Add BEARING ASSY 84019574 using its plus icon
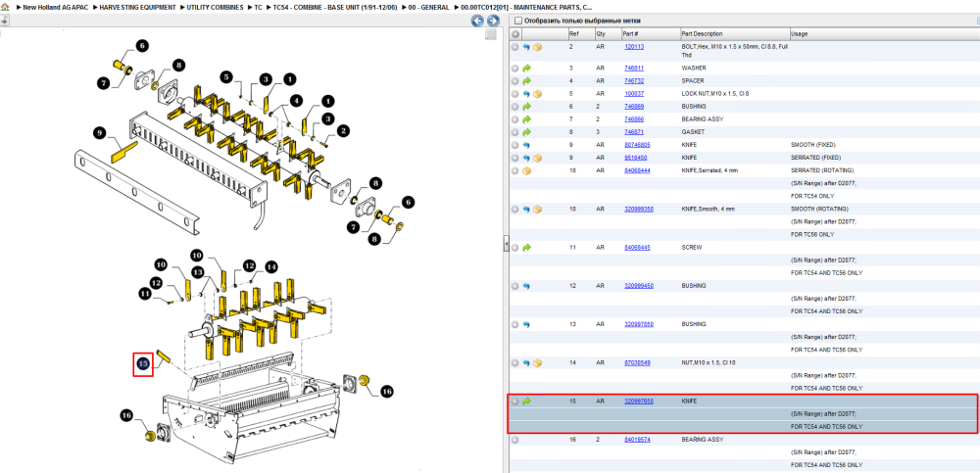Image resolution: width=980 pixels, height=473 pixels. pyautogui.click(x=515, y=440)
